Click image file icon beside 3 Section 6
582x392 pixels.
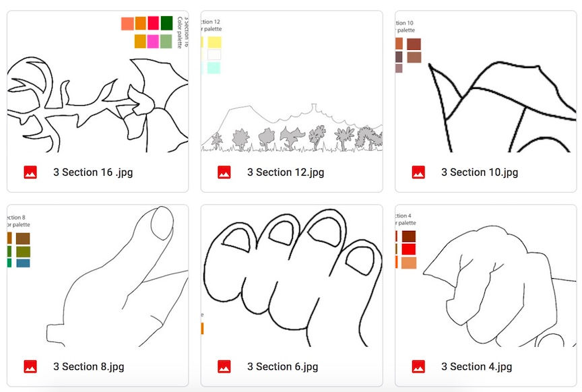click(224, 366)
